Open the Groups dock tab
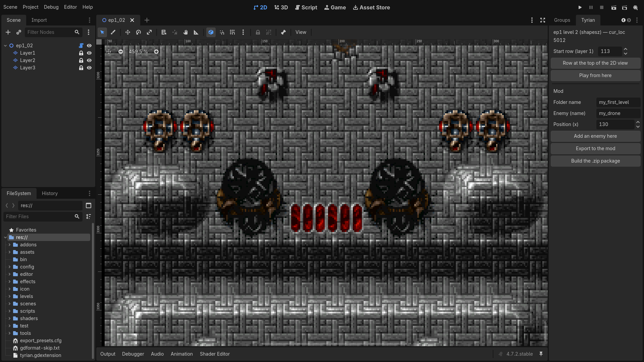Screen dimensions: 644x362 point(562,20)
